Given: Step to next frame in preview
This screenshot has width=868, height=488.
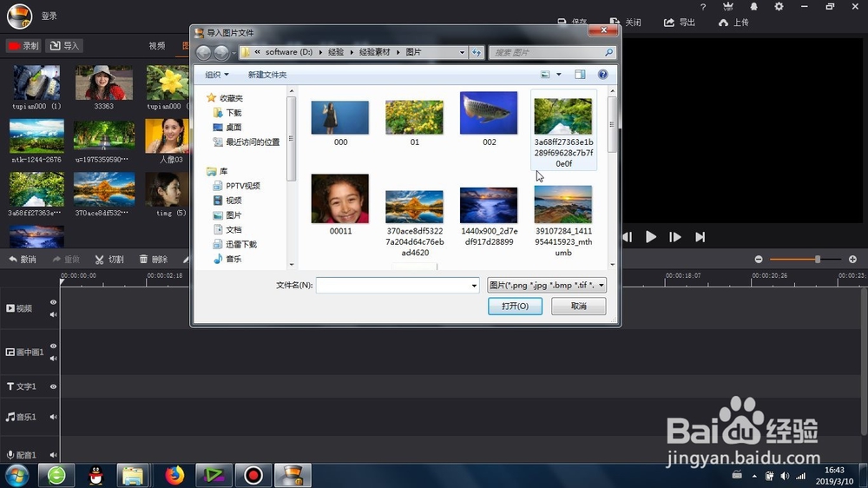Looking at the screenshot, I should [674, 237].
